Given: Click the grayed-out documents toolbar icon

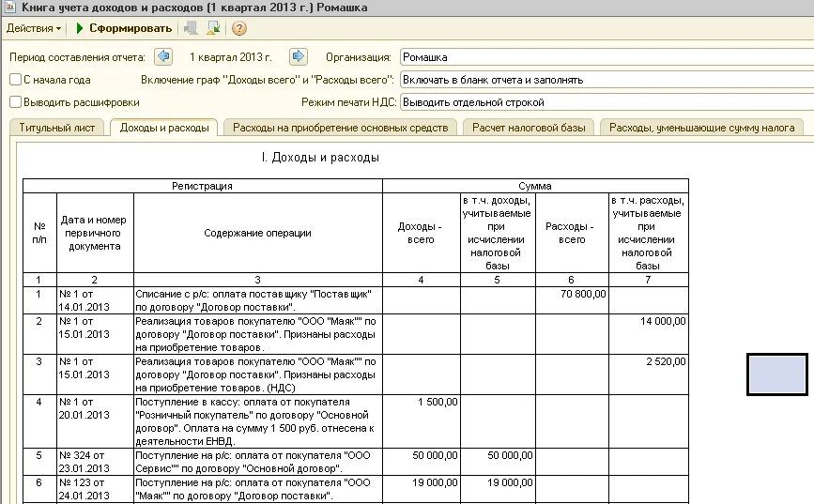Looking at the screenshot, I should [191, 28].
